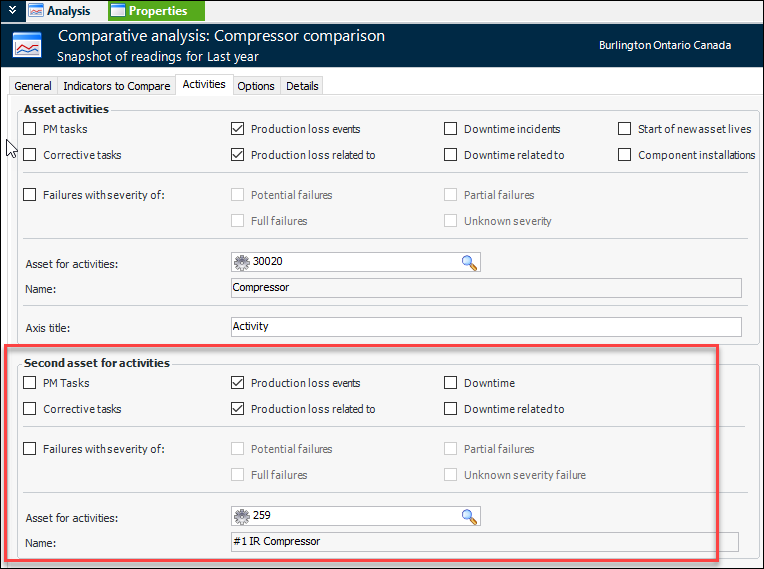
Task: Go to the Details tab
Action: [302, 86]
